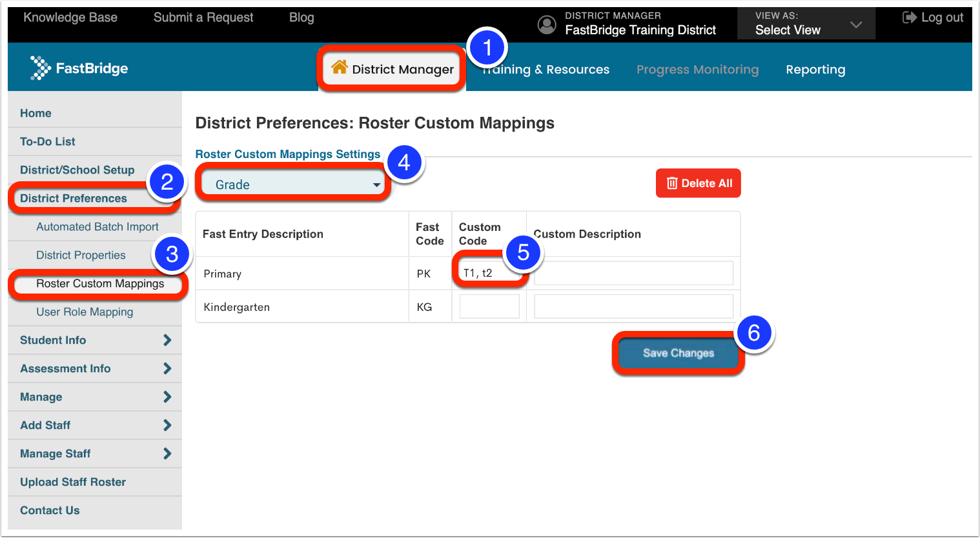Select the District Manager tab
The height and width of the screenshot is (538, 980).
[x=392, y=68]
